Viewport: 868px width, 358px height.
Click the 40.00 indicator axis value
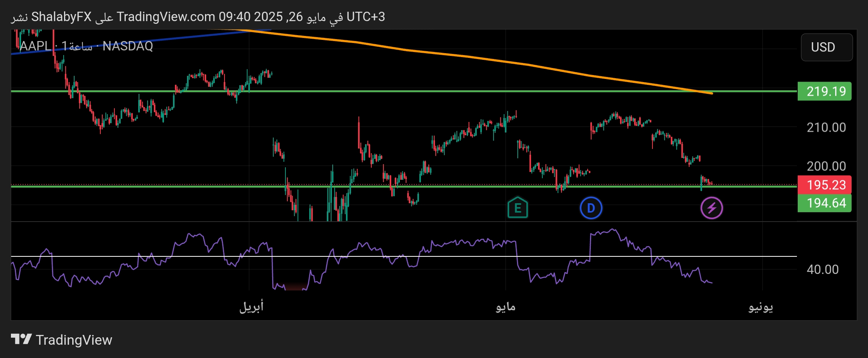point(823,269)
